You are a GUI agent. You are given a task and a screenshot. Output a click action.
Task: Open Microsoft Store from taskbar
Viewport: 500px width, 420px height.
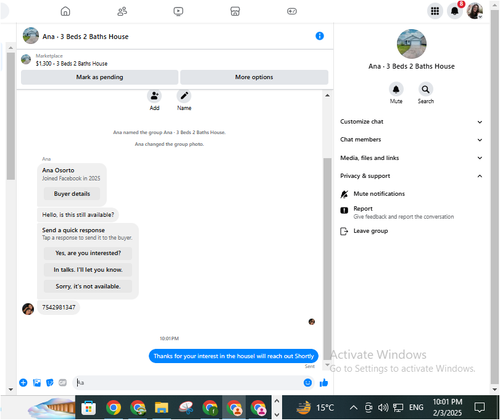[x=89, y=408]
